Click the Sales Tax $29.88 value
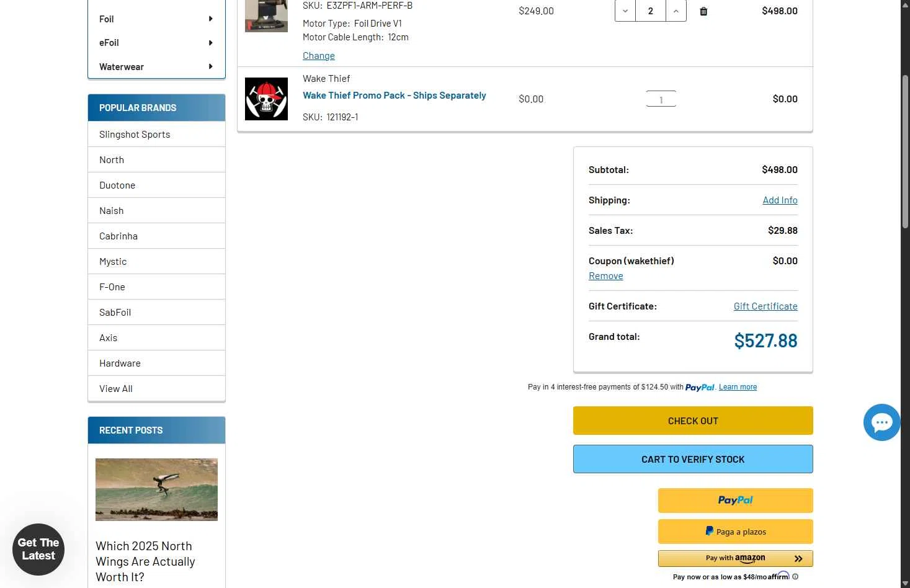 click(783, 231)
